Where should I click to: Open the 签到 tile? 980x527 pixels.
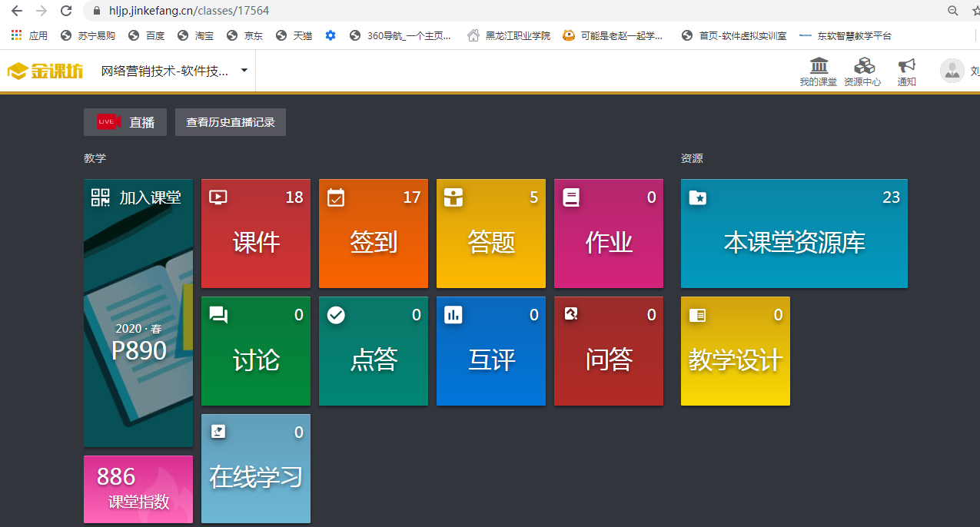(374, 234)
